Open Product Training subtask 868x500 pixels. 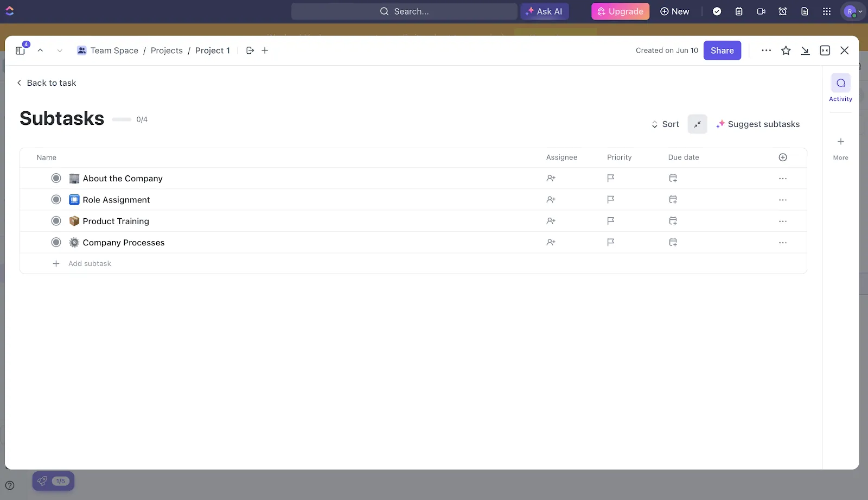(x=116, y=221)
